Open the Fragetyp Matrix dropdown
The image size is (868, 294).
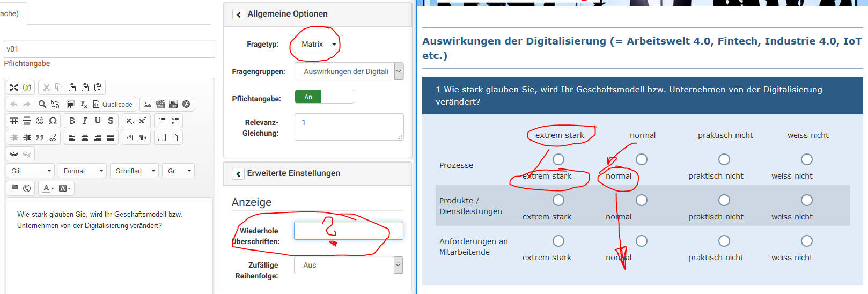pos(319,44)
